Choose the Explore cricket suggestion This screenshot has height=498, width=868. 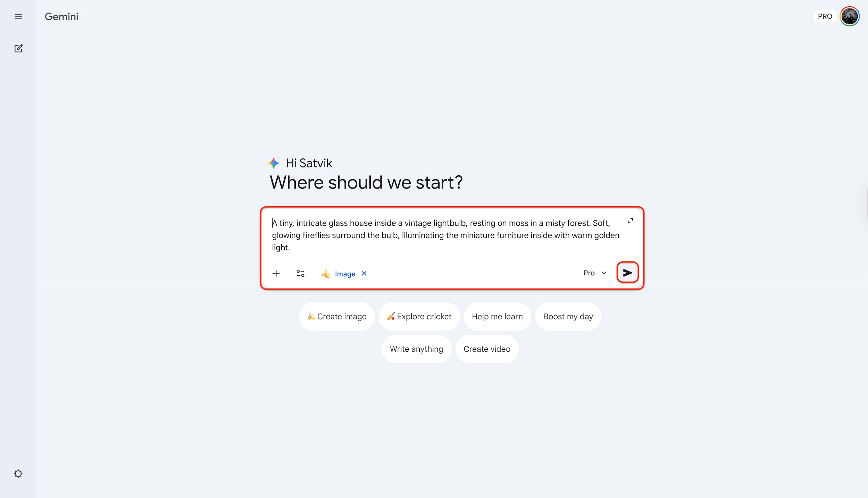tap(419, 316)
